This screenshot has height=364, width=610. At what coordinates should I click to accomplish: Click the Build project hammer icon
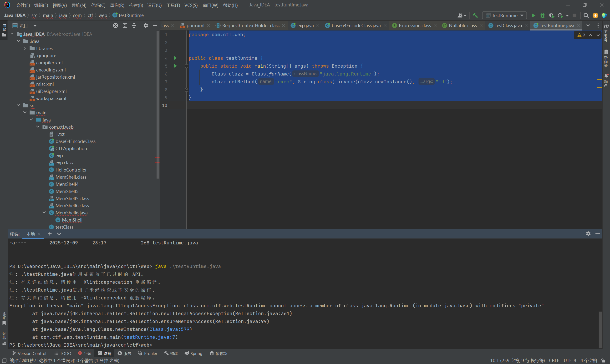[475, 15]
